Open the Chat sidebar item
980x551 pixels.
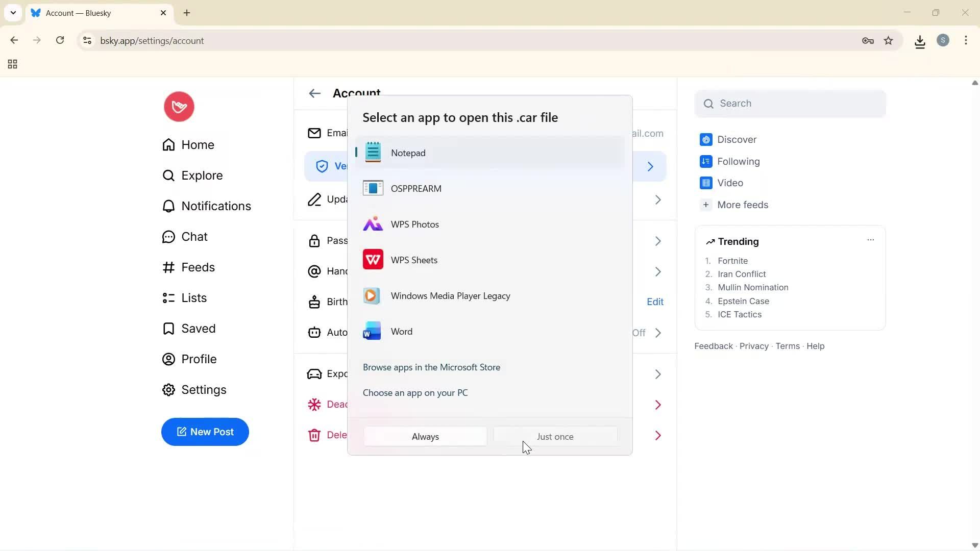[x=194, y=237]
